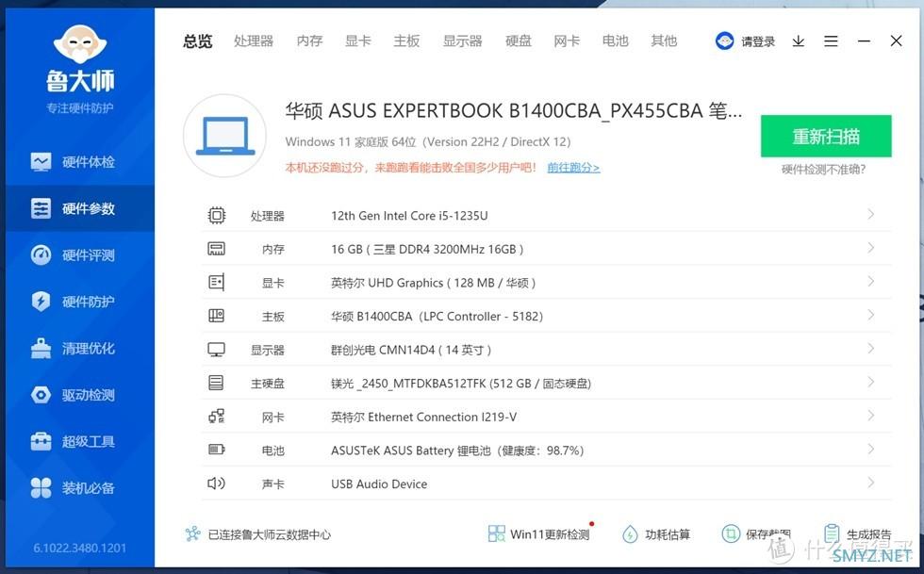Select 硬件参数 sidebar item
Viewport: 924px width, 574px height.
[79, 208]
